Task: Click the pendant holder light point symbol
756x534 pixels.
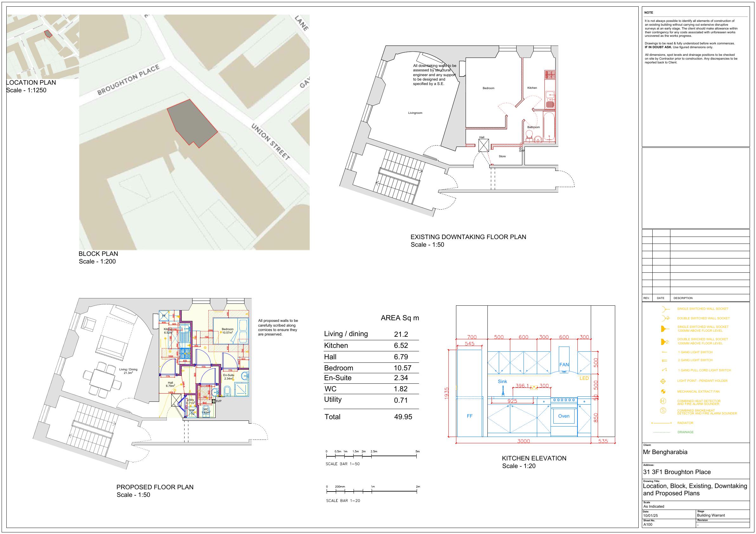Action: click(663, 381)
